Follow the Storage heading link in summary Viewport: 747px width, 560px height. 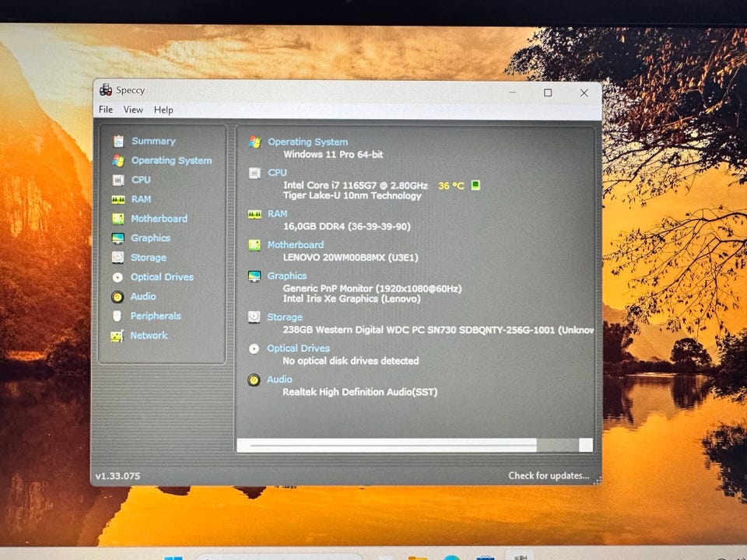[x=285, y=317]
